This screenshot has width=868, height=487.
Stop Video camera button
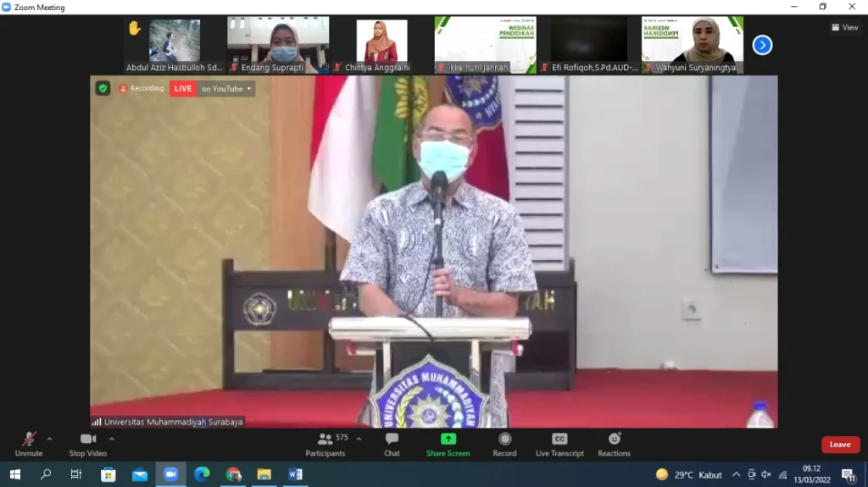click(88, 445)
